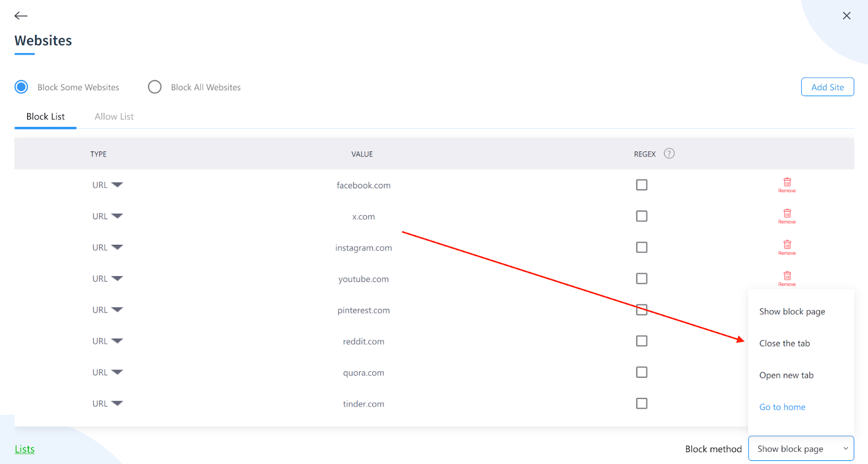The width and height of the screenshot is (868, 464).
Task: Click the pinterest.com value cell
Action: coord(363,310)
